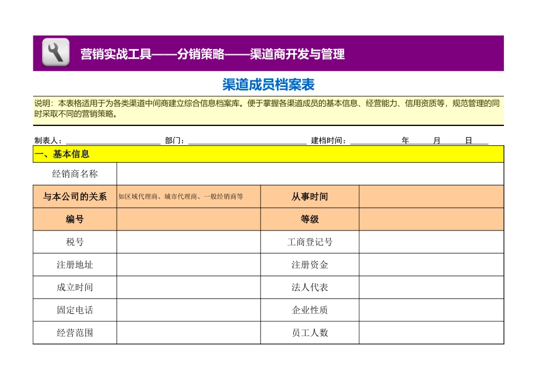Click the blue 渠道成员档案表 title
This screenshot has width=554, height=392.
pyautogui.click(x=268, y=85)
